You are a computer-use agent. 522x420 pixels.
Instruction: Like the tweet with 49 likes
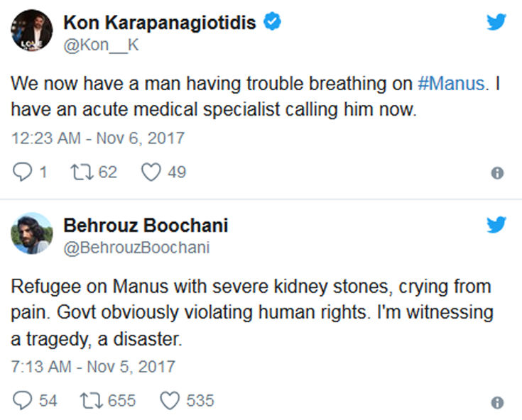tap(151, 172)
